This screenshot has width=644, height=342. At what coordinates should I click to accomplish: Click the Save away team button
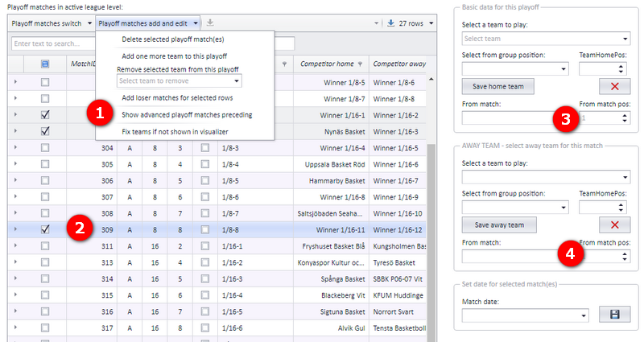coord(499,225)
